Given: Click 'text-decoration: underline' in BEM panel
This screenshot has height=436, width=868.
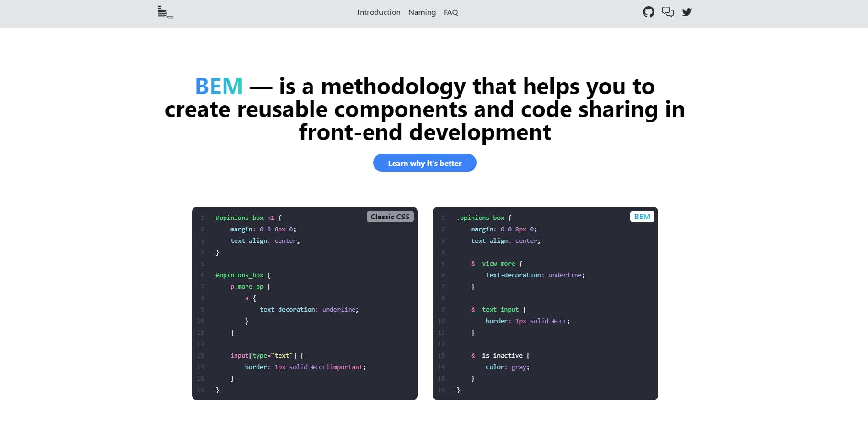Looking at the screenshot, I should 535,275.
